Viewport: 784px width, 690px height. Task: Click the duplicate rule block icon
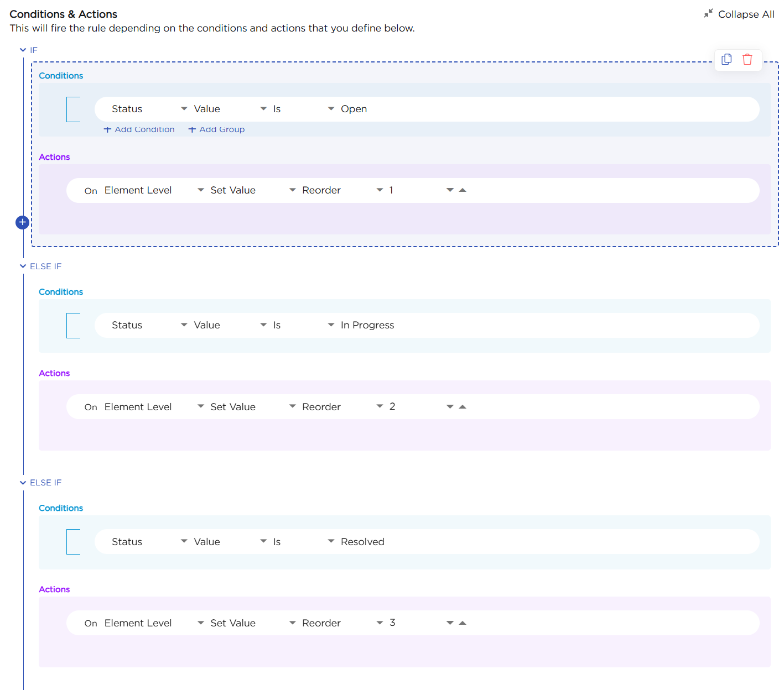(x=726, y=60)
